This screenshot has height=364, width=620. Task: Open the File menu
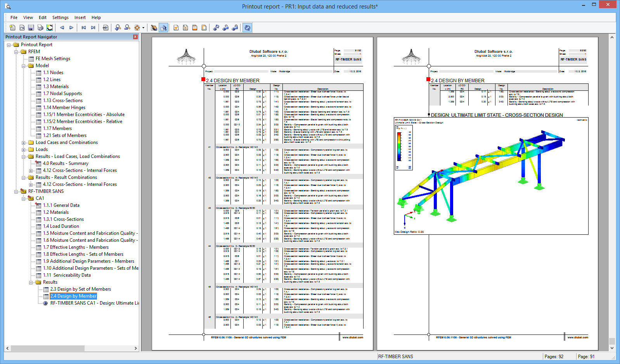click(x=14, y=17)
